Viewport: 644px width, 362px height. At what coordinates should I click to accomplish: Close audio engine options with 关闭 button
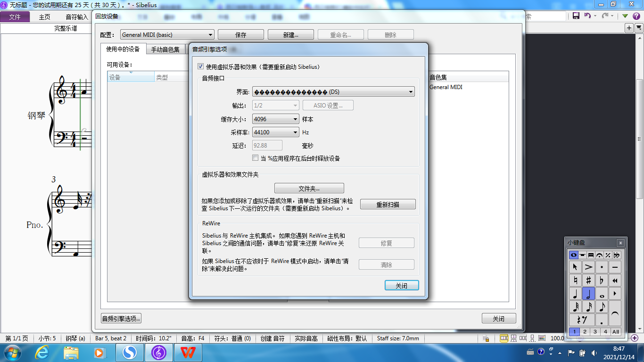[x=401, y=285]
